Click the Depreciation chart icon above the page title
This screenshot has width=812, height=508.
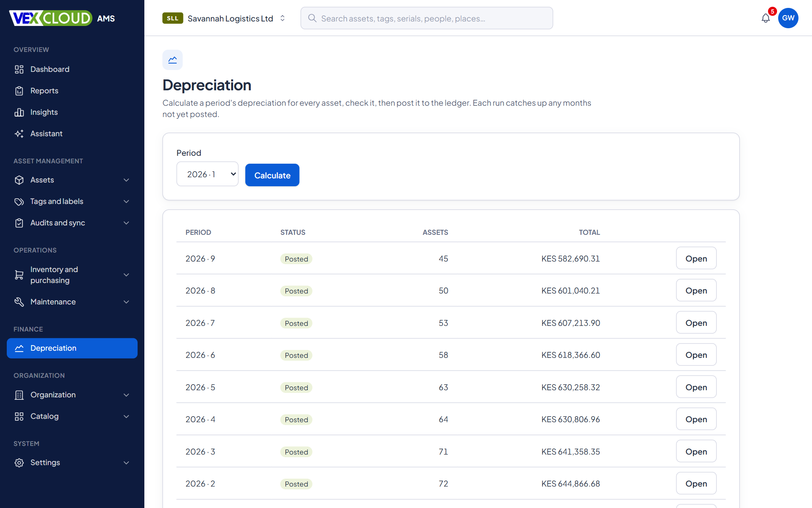click(173, 60)
